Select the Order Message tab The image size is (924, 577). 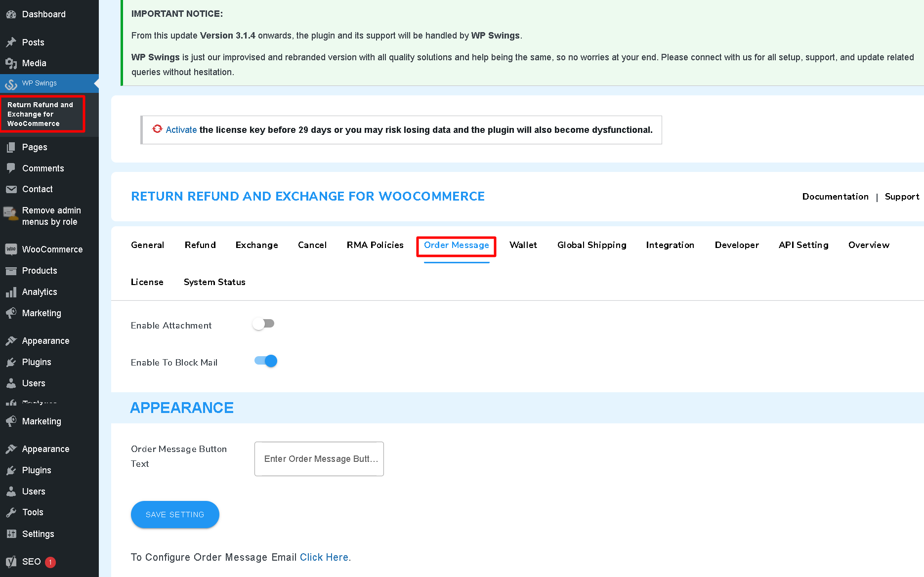click(x=457, y=245)
